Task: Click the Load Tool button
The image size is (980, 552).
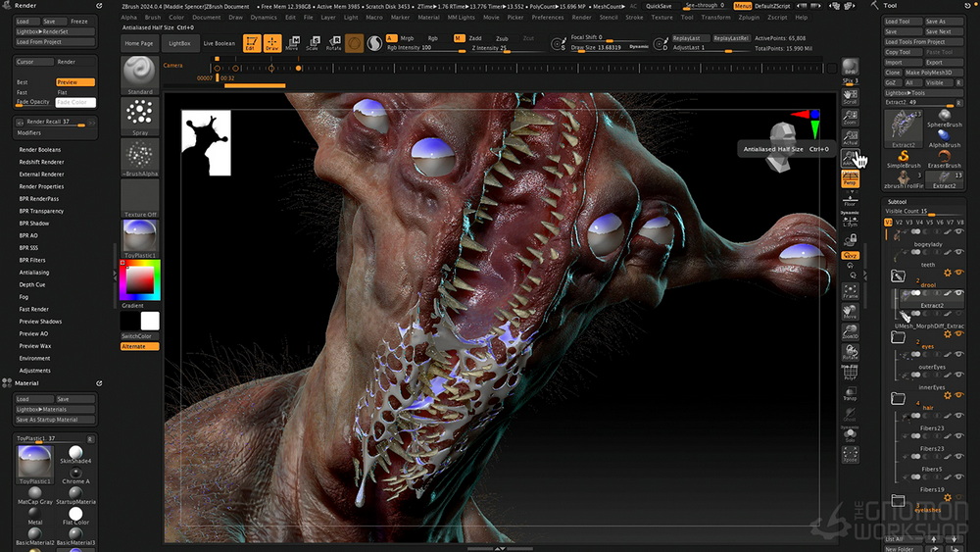Action: [x=904, y=22]
